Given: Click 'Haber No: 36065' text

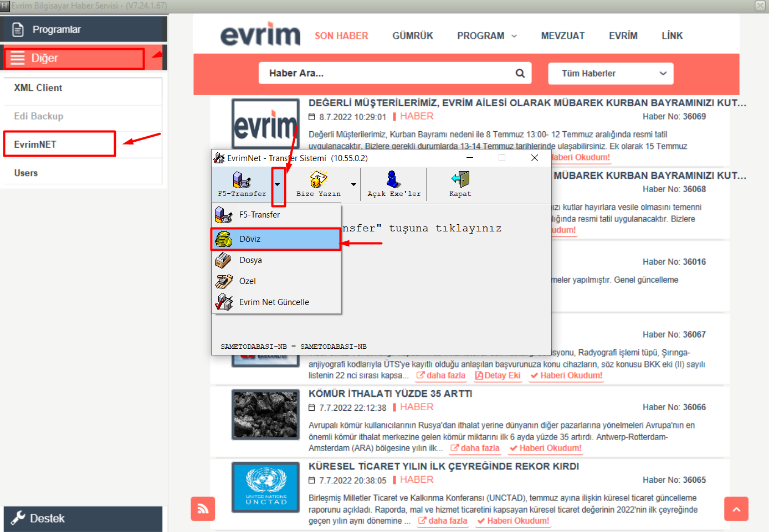Looking at the screenshot, I should (674, 480).
